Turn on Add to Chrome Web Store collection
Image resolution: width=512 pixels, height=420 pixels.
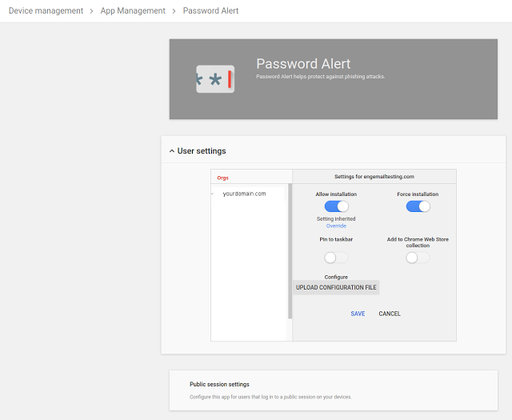pos(418,257)
